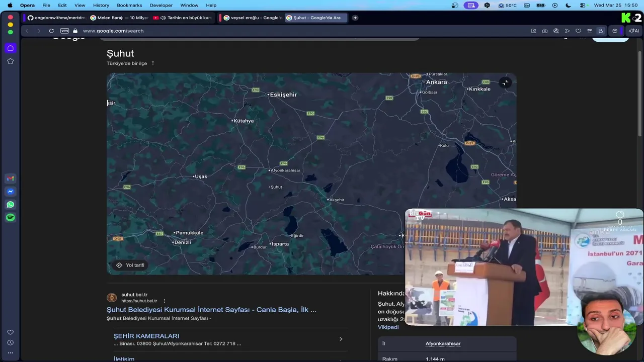Open the ŞEHİR KAMERALARI sitelink

pyautogui.click(x=146, y=336)
